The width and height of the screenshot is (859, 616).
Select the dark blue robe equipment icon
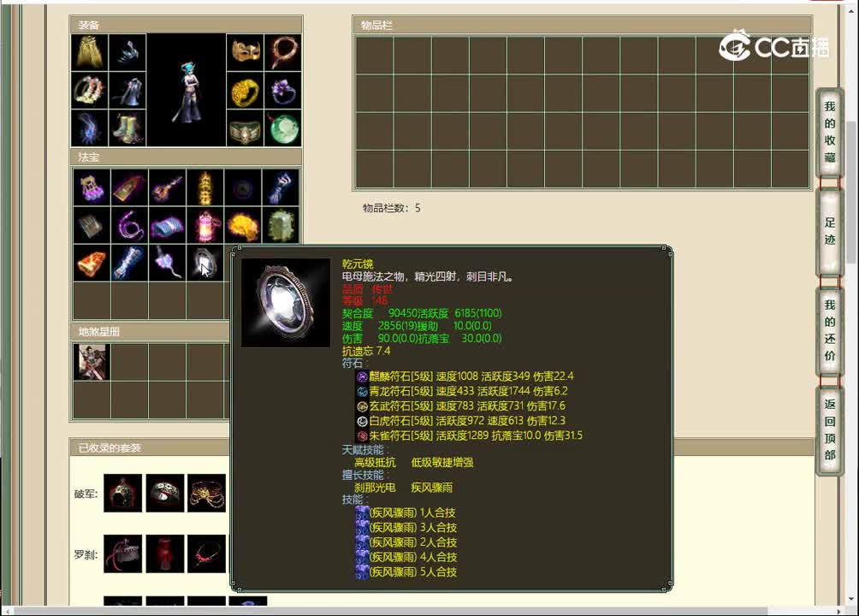(127, 91)
